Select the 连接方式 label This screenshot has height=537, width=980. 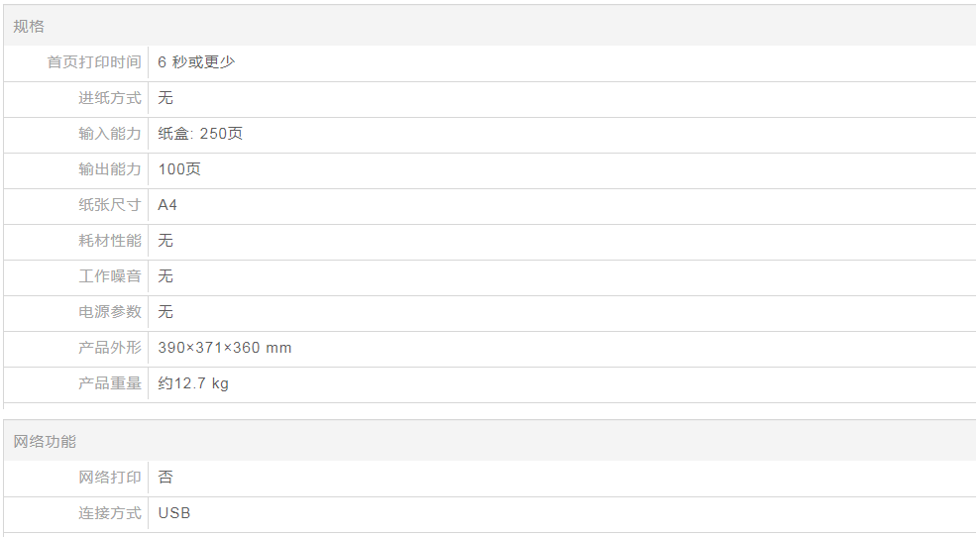pos(110,513)
